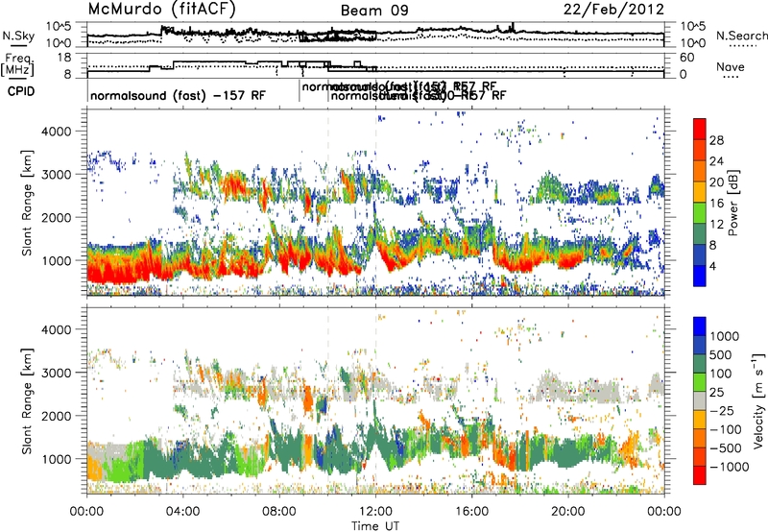The height and width of the screenshot is (532, 768).
Task: Pick the light green 12–16 power color bar segment
Action: [700, 212]
